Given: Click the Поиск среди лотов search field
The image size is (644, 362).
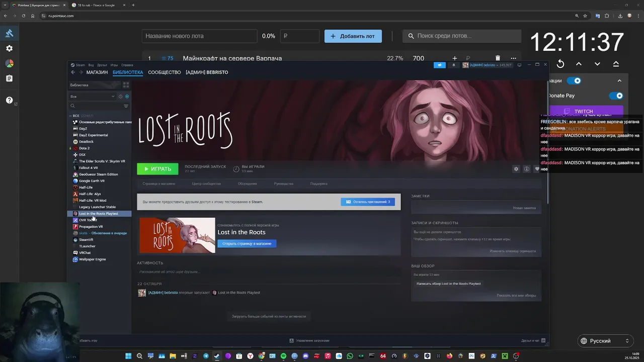Looking at the screenshot, I should 462,36.
